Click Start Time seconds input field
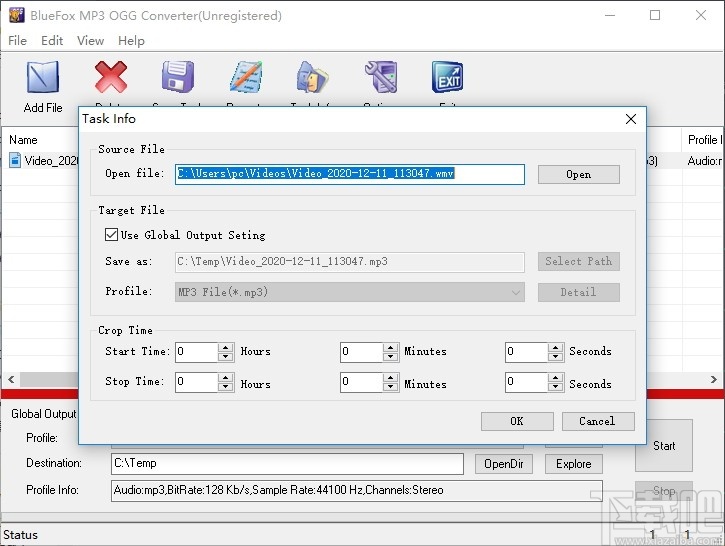Screen dimensions: 725x546 [527, 352]
